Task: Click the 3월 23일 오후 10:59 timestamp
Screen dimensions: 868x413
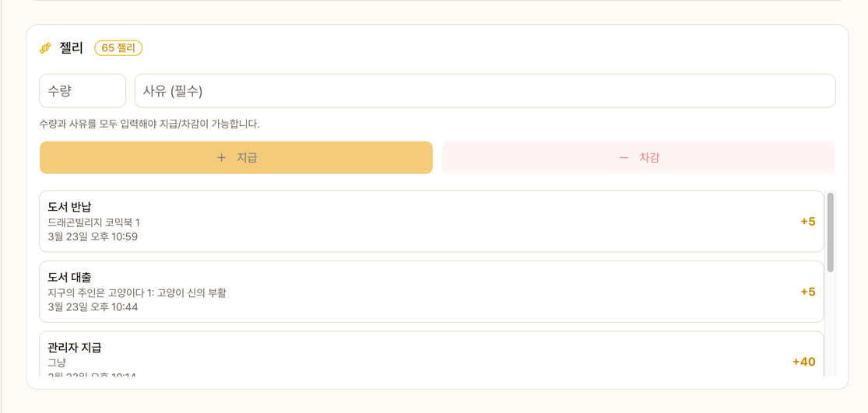Action: 93,236
